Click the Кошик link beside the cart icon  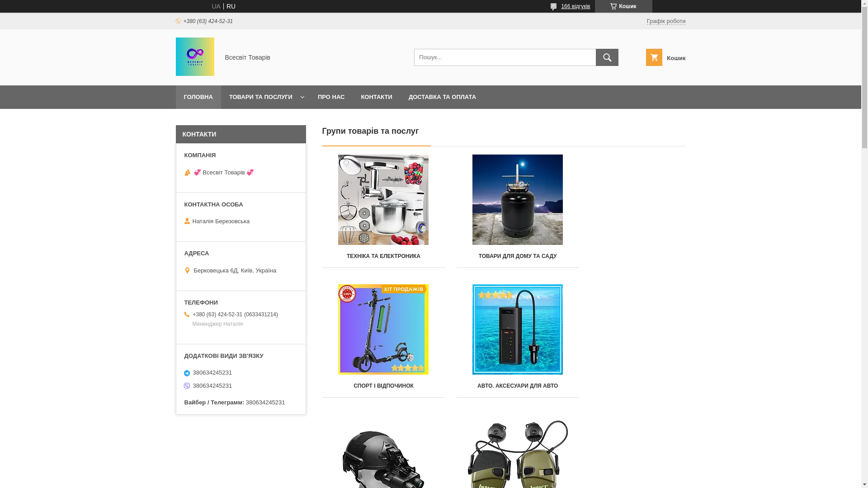[x=676, y=58]
